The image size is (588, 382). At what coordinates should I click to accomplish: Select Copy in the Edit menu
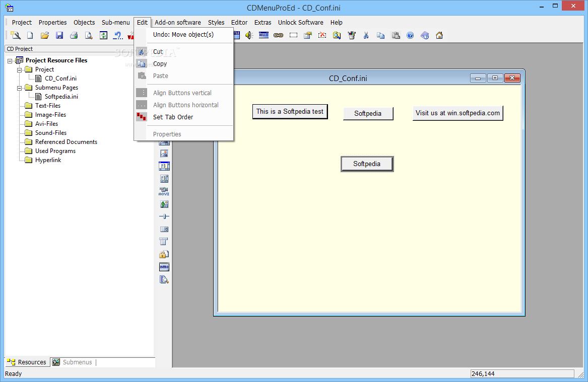tap(184, 63)
